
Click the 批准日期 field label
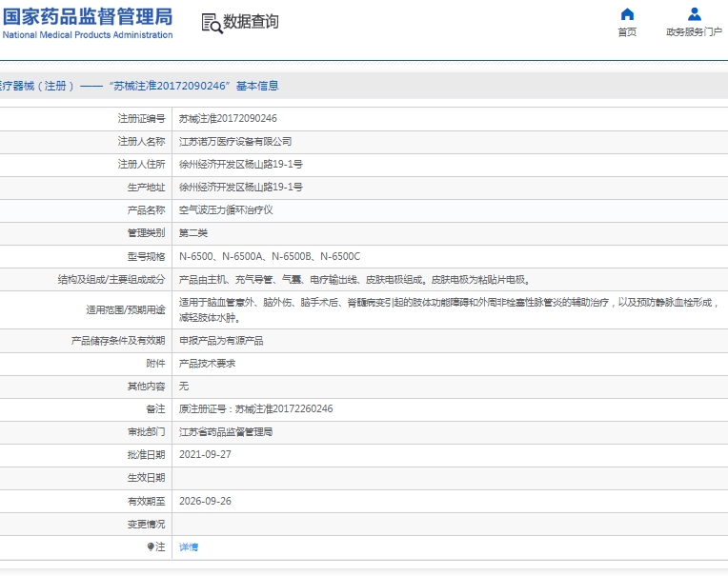click(x=146, y=455)
